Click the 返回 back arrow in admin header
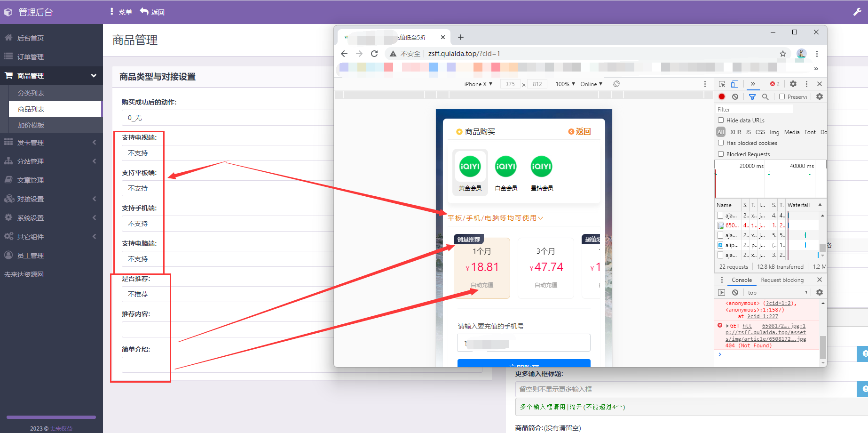Image resolution: width=868 pixels, height=433 pixels. [x=152, y=12]
